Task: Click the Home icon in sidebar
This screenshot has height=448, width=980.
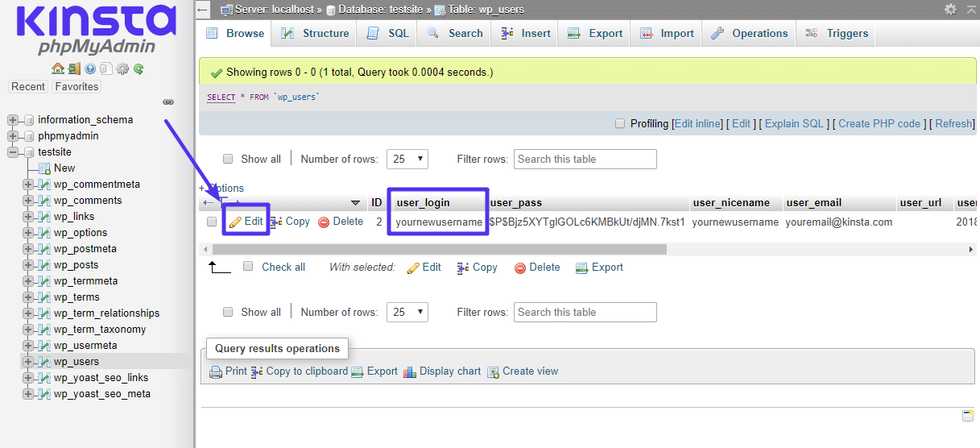Action: tap(57, 69)
